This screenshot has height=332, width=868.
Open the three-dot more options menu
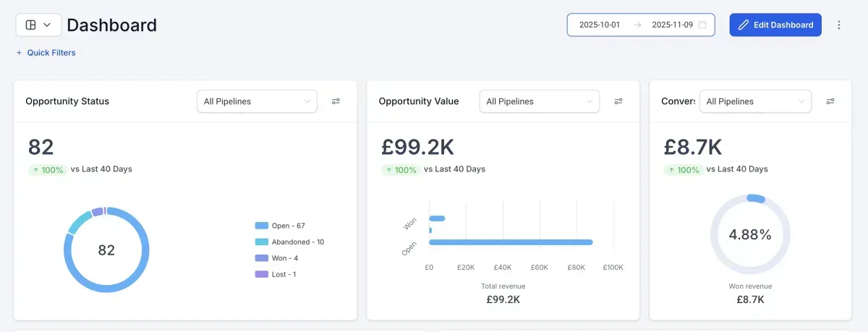tap(839, 25)
